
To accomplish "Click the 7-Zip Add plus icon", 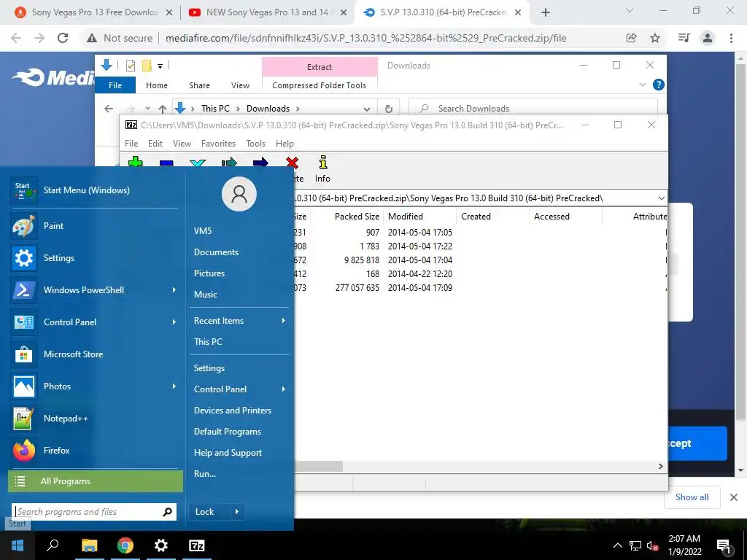I will (135, 162).
